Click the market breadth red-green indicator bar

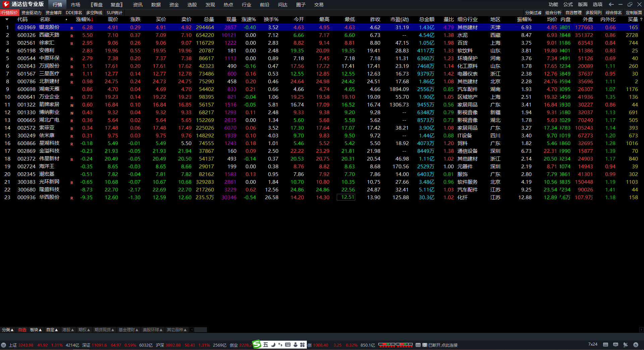(395, 345)
